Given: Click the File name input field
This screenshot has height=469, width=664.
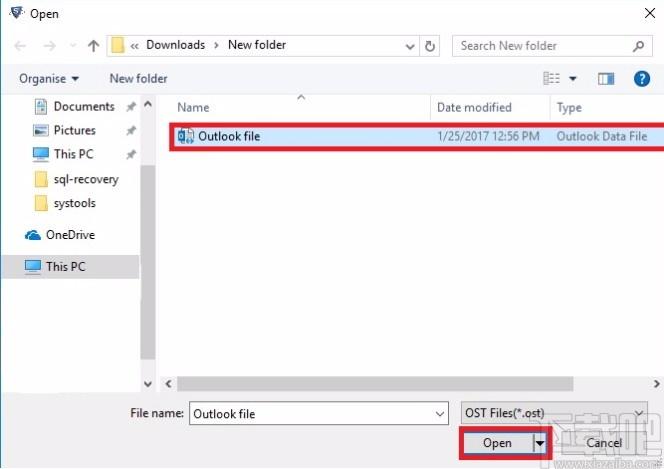Looking at the screenshot, I should pyautogui.click(x=319, y=413).
